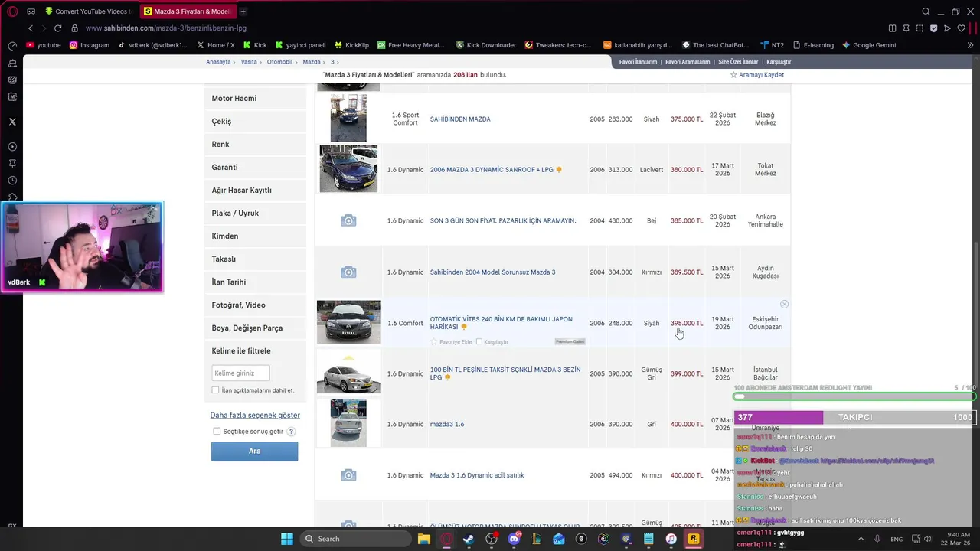Open the tab search magnifier icon
This screenshot has width=980, height=551.
click(926, 11)
